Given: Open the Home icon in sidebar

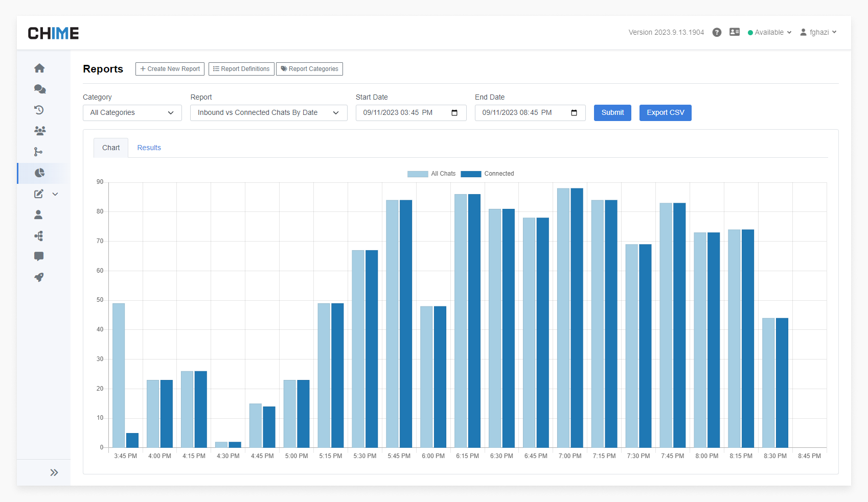Looking at the screenshot, I should pyautogui.click(x=39, y=68).
